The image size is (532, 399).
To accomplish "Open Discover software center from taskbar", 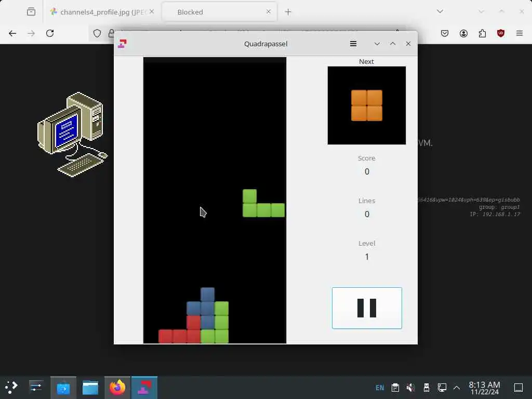I will (x=63, y=388).
